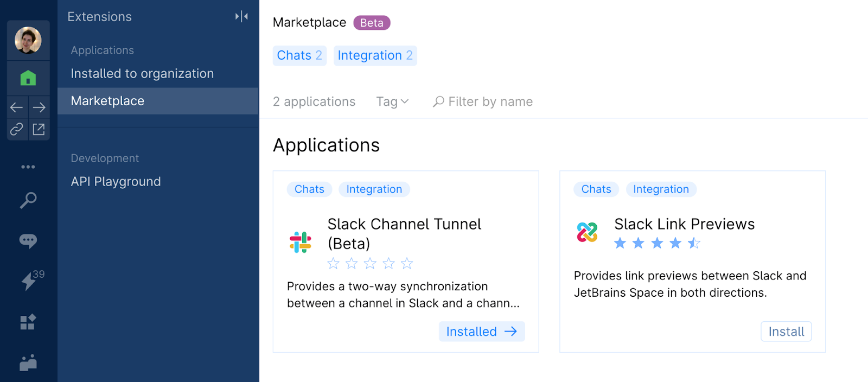Open chats speech bubble icon
The height and width of the screenshot is (382, 868).
pos(28,240)
